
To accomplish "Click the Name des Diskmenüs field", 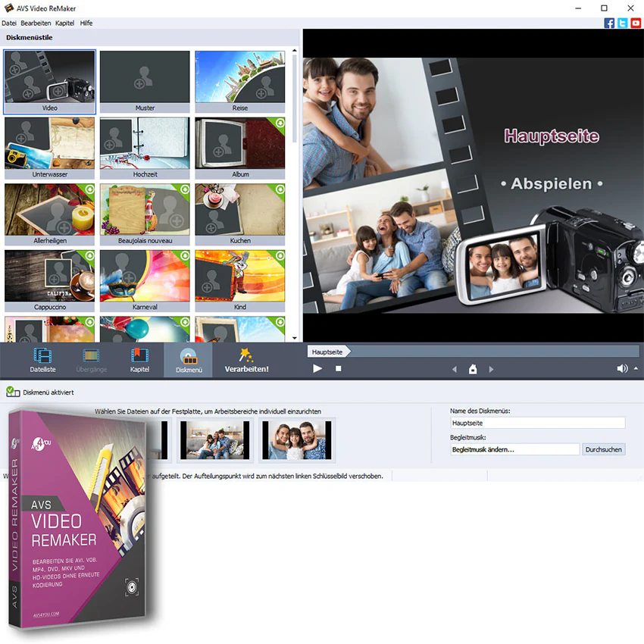I will tap(538, 423).
